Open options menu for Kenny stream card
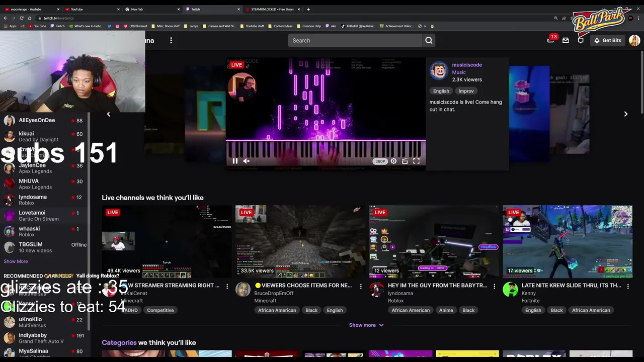Viewport: 644px width, 362px height. [628, 286]
